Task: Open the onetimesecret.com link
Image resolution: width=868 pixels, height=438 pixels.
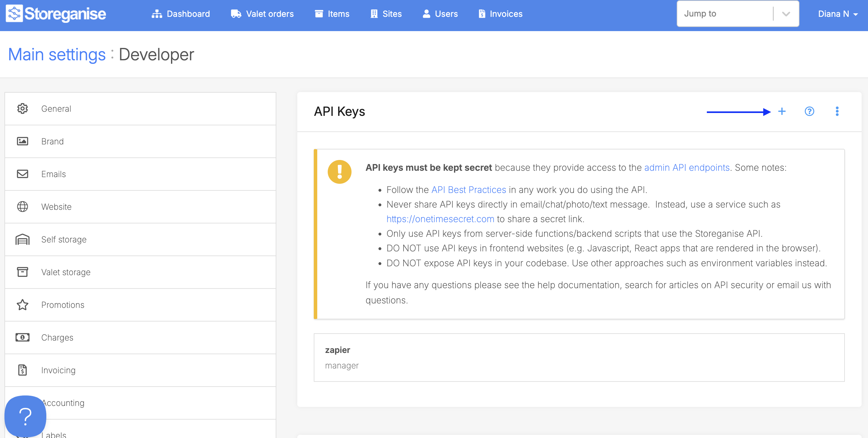Action: (x=440, y=219)
